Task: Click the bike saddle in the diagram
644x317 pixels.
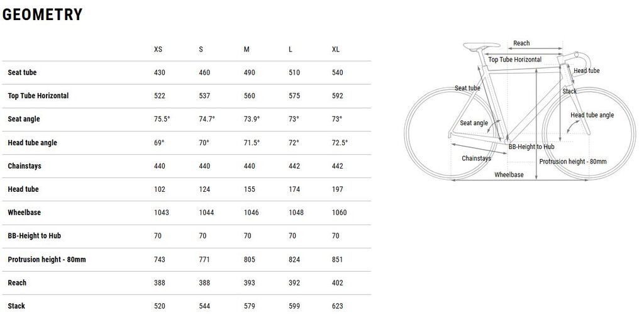Action: [479, 46]
